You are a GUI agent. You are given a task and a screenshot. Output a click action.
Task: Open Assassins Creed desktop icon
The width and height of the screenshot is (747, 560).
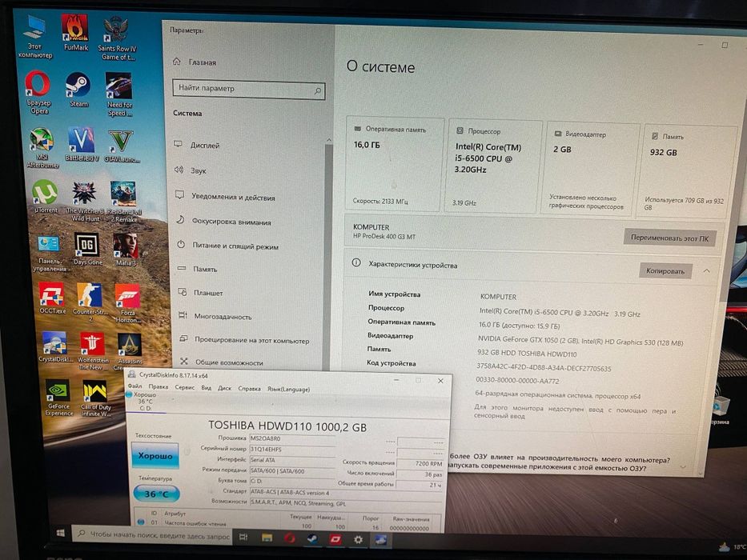point(129,351)
